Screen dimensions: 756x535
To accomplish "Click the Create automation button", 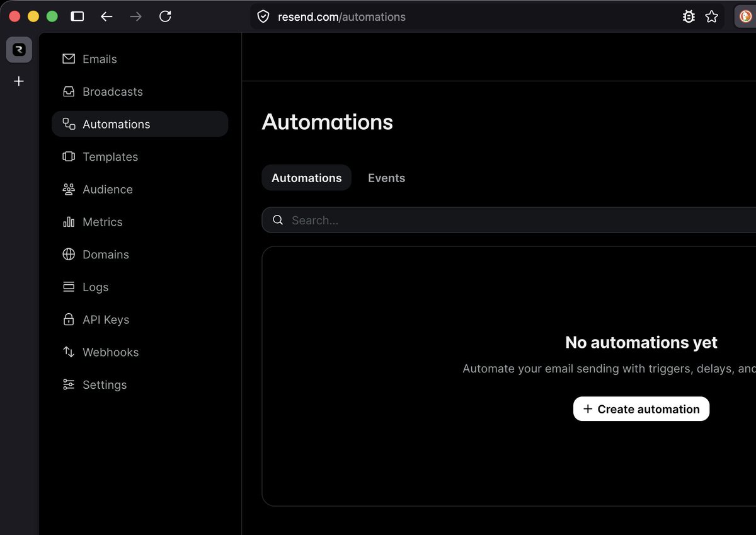I will pos(641,409).
